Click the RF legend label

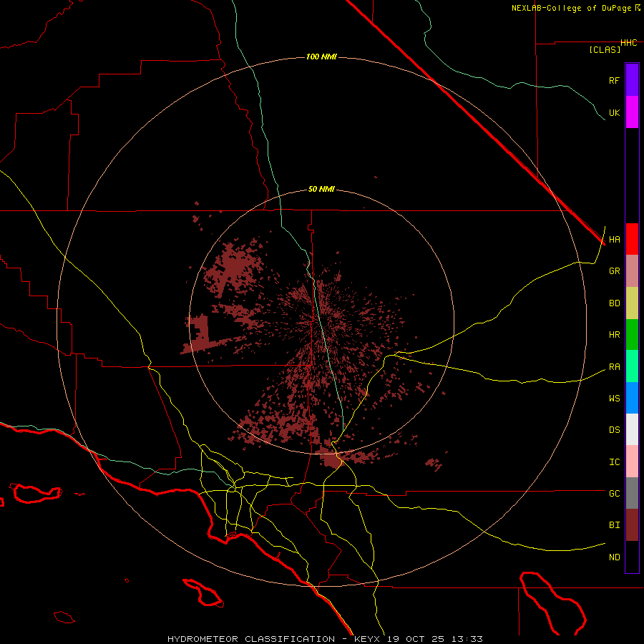(x=614, y=80)
